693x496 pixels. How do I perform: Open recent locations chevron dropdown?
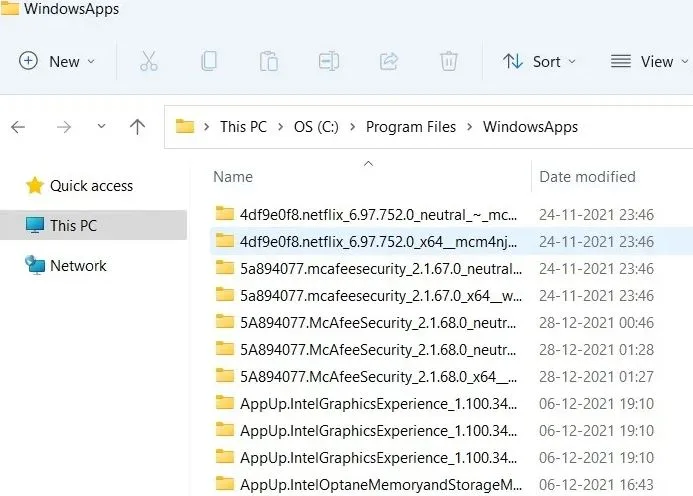coord(102,126)
